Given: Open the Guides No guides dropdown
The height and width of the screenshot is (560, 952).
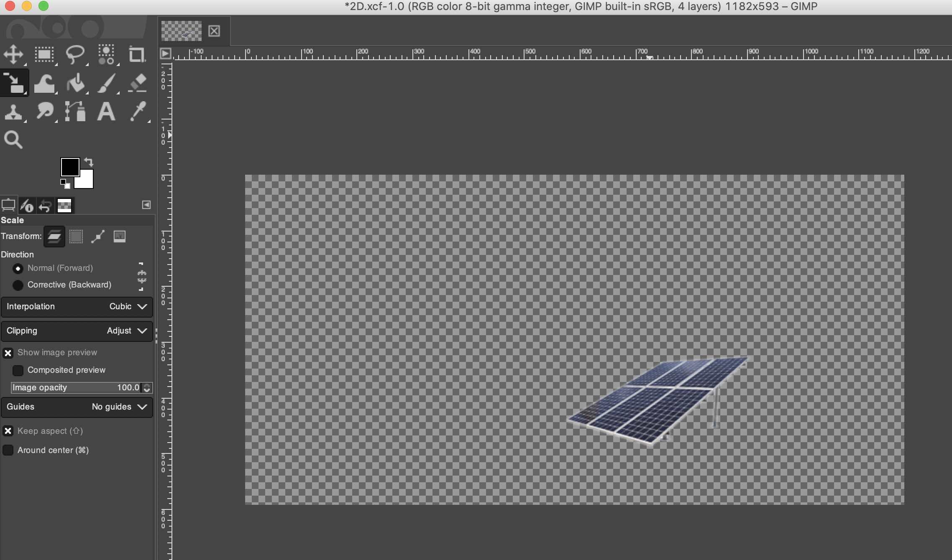Looking at the screenshot, I should (77, 407).
